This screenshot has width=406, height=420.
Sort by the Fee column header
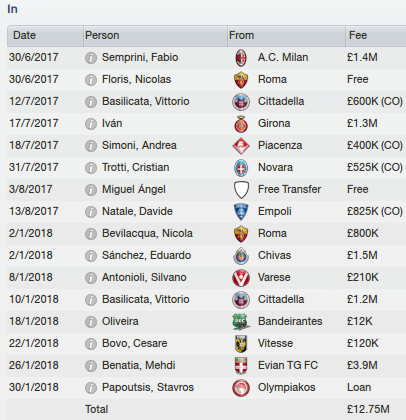(x=376, y=36)
